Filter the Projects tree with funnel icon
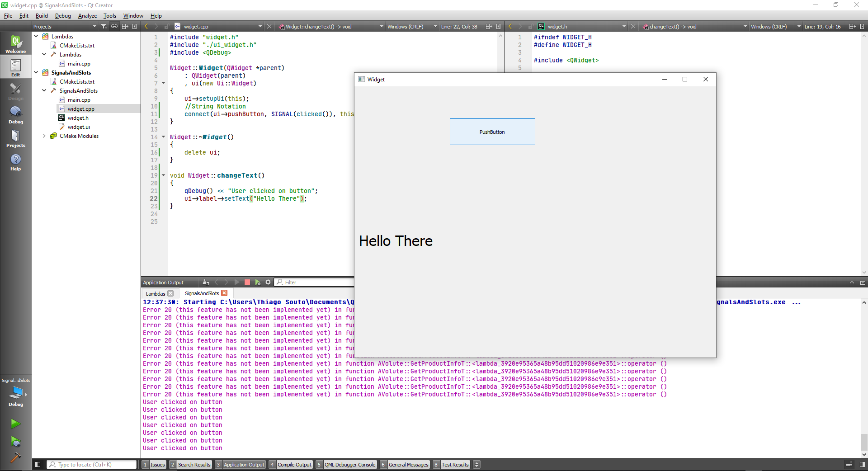The height and width of the screenshot is (471, 868). [x=104, y=27]
